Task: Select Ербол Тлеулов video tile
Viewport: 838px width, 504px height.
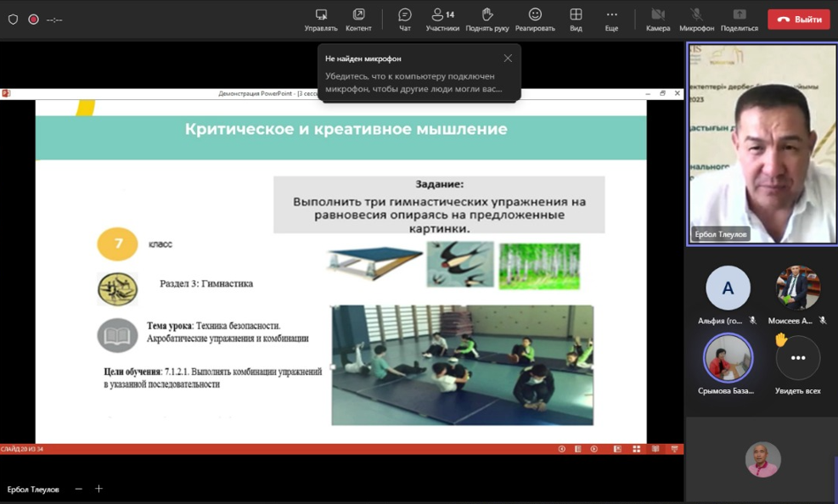Action: pyautogui.click(x=762, y=144)
